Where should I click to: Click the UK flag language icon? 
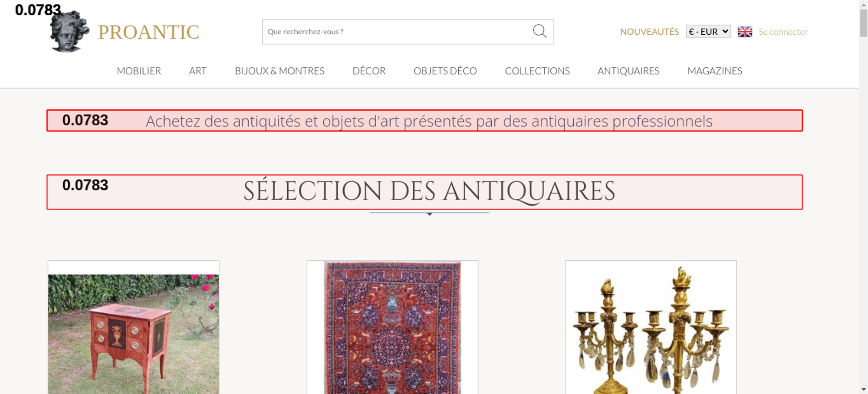click(745, 32)
